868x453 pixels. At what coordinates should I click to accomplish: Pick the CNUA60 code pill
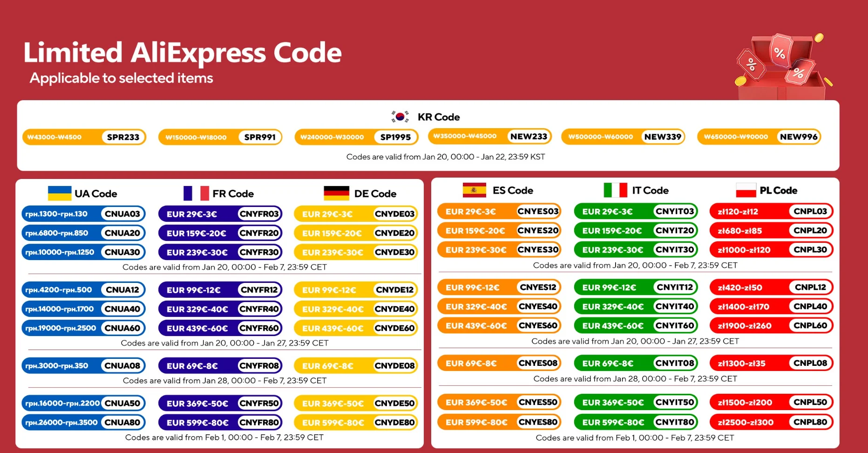click(x=84, y=328)
